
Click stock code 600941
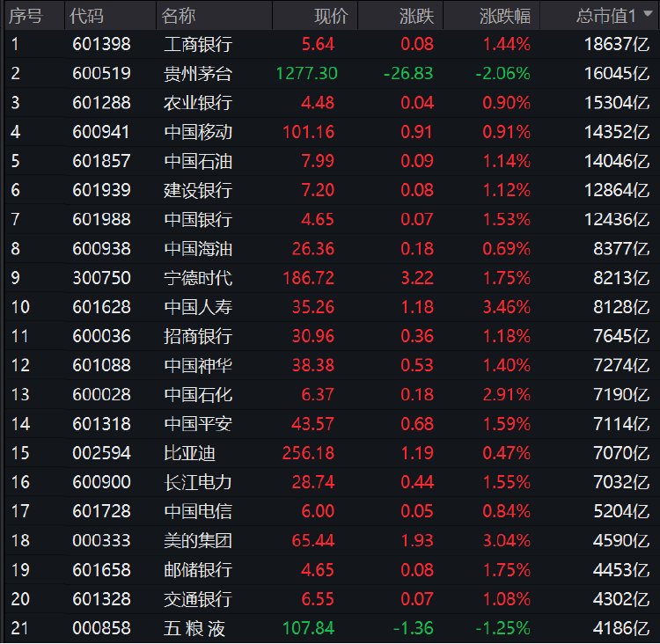click(100, 132)
